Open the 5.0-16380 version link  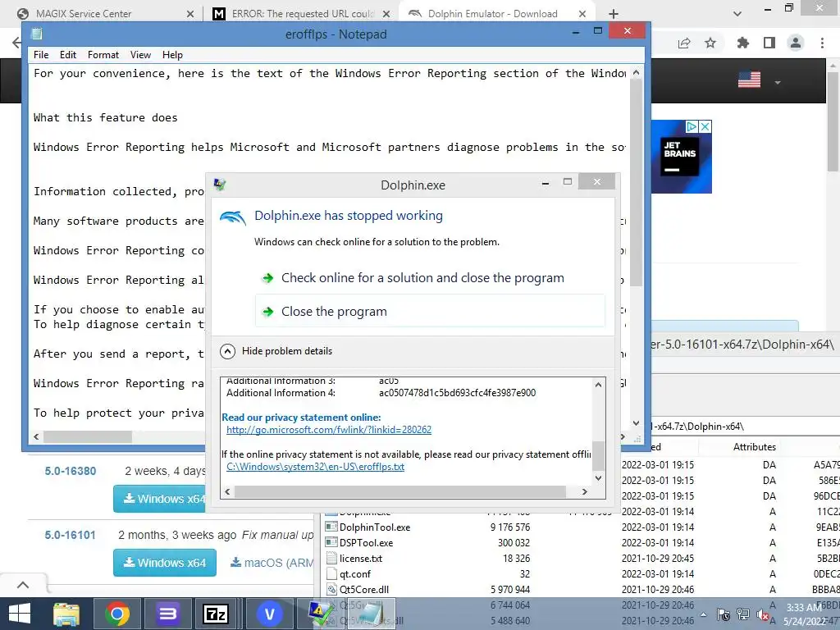(x=71, y=472)
